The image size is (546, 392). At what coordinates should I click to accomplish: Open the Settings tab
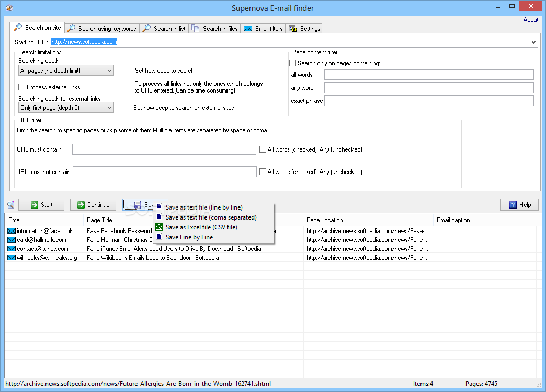point(304,29)
